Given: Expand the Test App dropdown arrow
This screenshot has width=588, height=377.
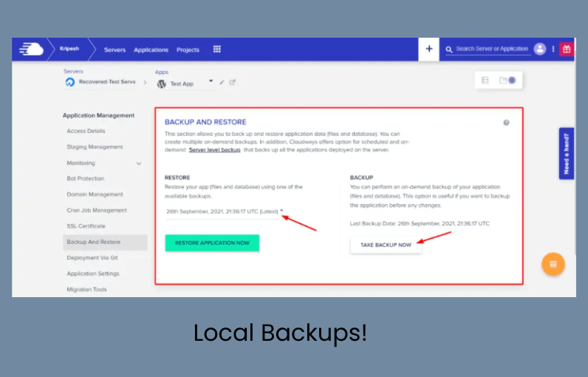Looking at the screenshot, I should pyautogui.click(x=211, y=81).
